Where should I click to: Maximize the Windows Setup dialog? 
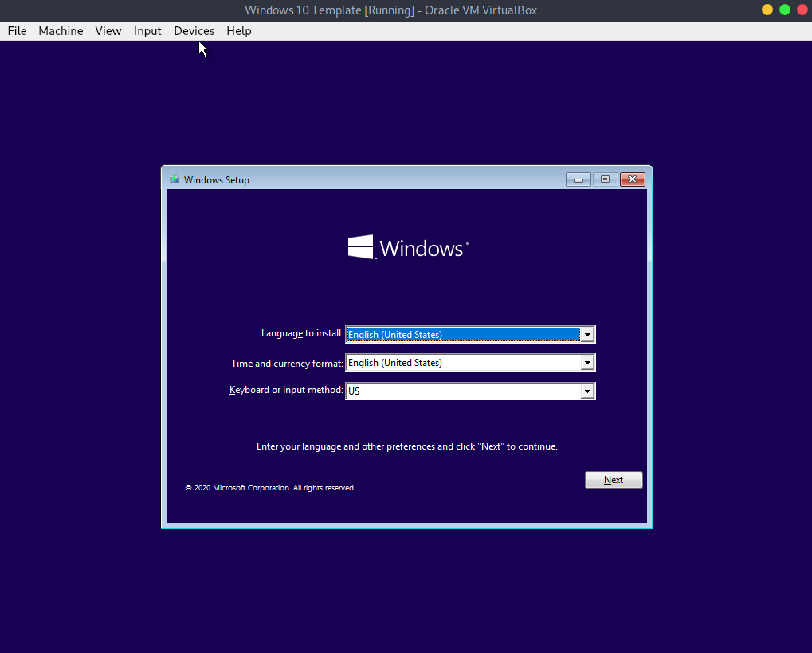pyautogui.click(x=605, y=179)
